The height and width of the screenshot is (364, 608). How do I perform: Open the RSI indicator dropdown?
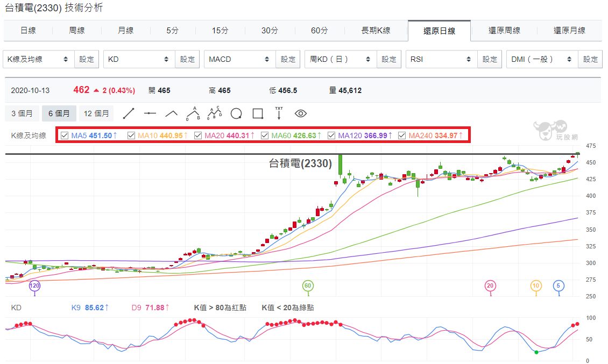[x=442, y=59]
